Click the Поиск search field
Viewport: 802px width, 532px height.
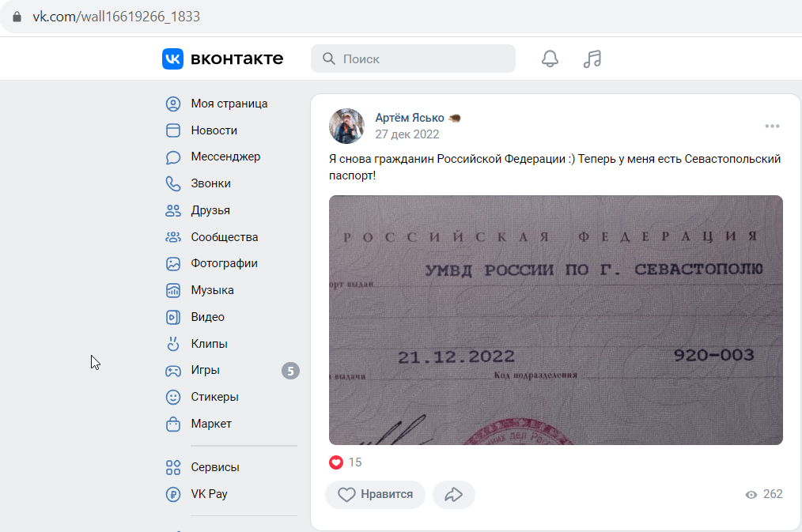(414, 58)
